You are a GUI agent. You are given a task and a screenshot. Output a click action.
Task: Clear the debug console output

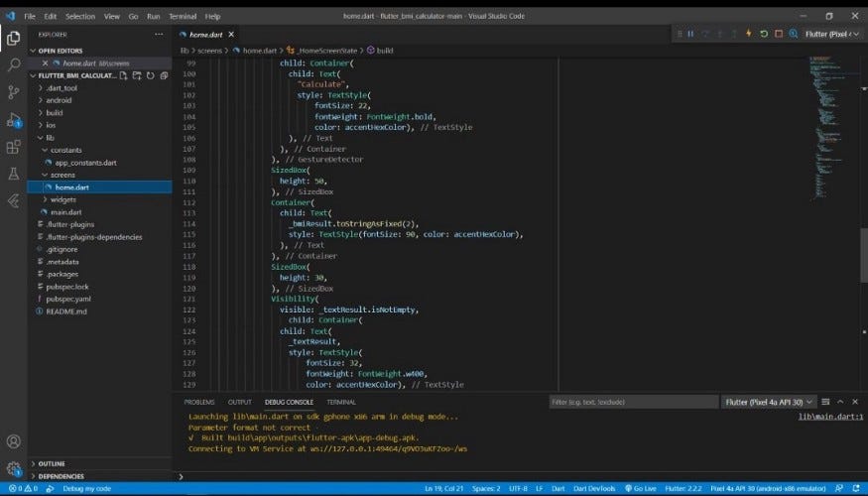pyautogui.click(x=825, y=402)
